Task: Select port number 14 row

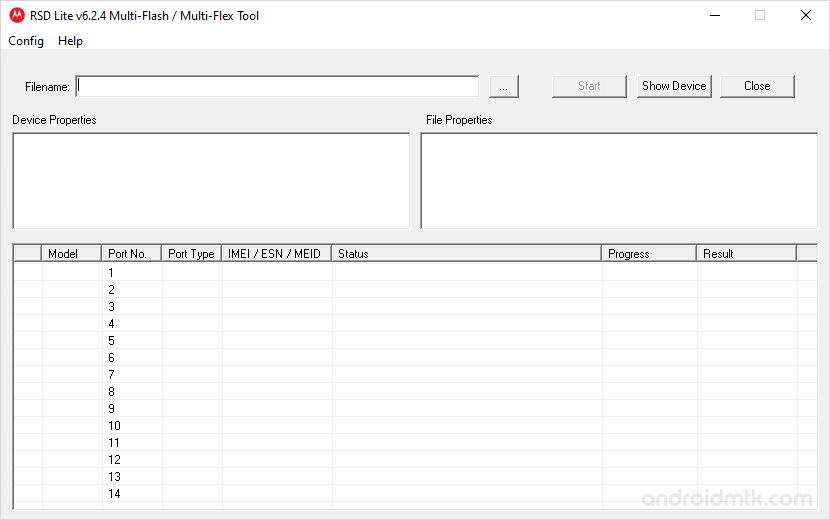Action: (416, 494)
